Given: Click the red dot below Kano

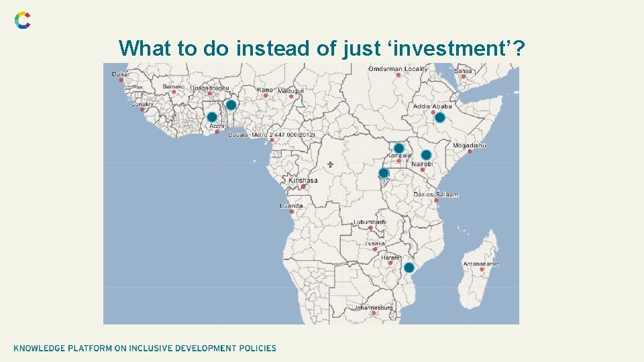Looking at the screenshot, I should click(x=266, y=96).
